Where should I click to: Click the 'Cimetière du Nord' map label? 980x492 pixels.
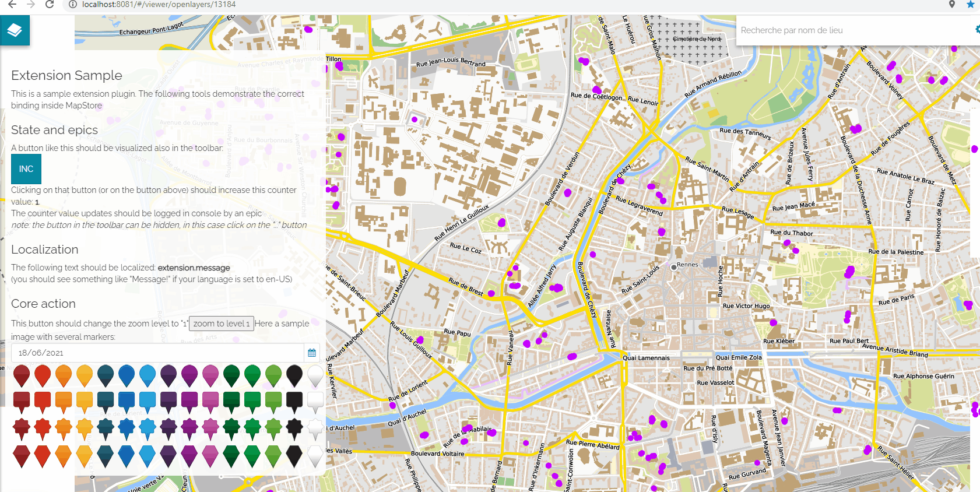[x=697, y=39]
